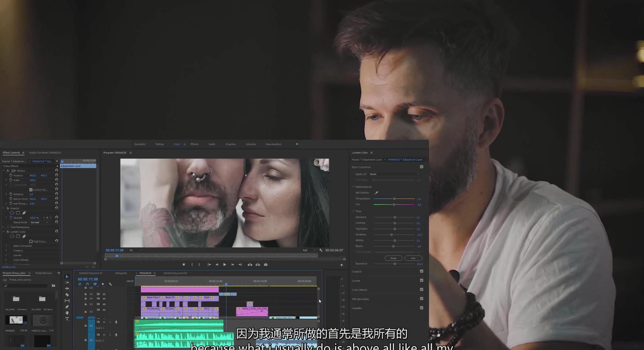Open the Fit zoom level dropdown
The width and height of the screenshot is (644, 350).
pyautogui.click(x=136, y=250)
